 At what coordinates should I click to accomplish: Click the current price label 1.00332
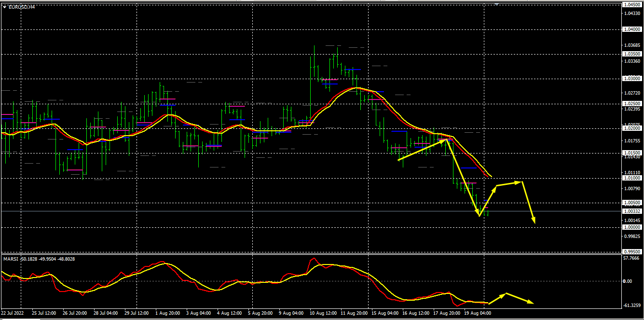631,211
